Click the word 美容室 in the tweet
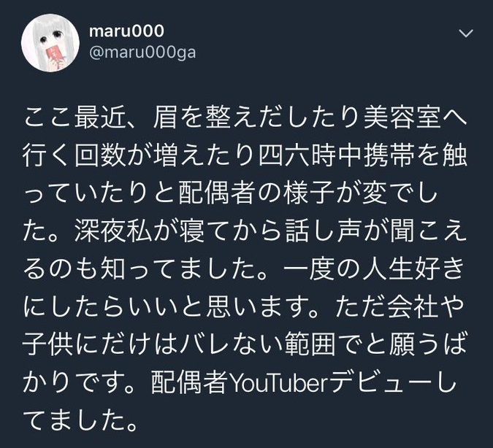 [402, 119]
